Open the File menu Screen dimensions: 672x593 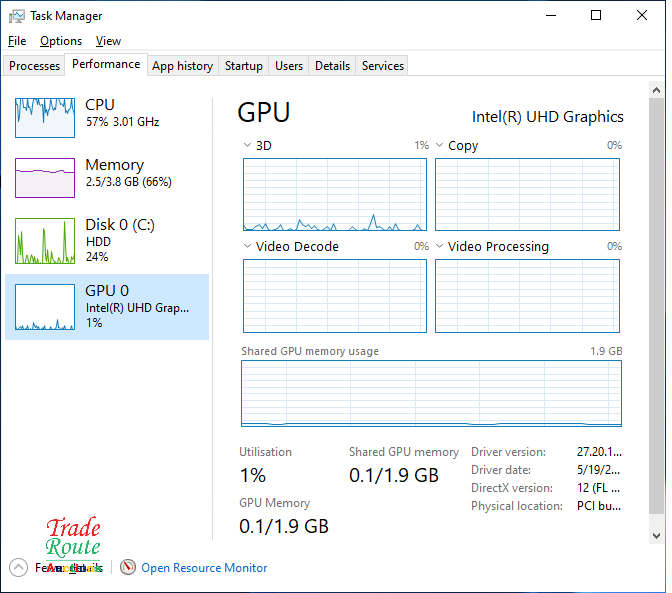pyautogui.click(x=17, y=41)
